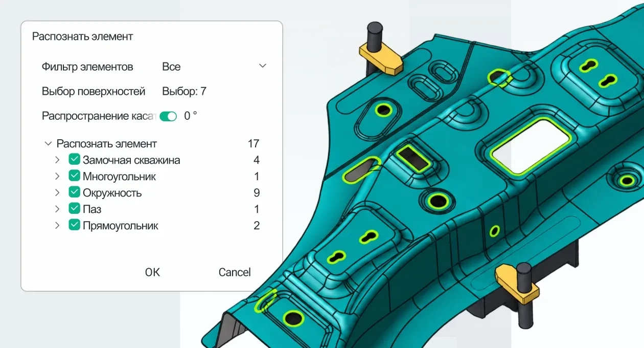Select the Замочная скважина tree label
Viewport: 644px width, 348px height.
tap(131, 160)
